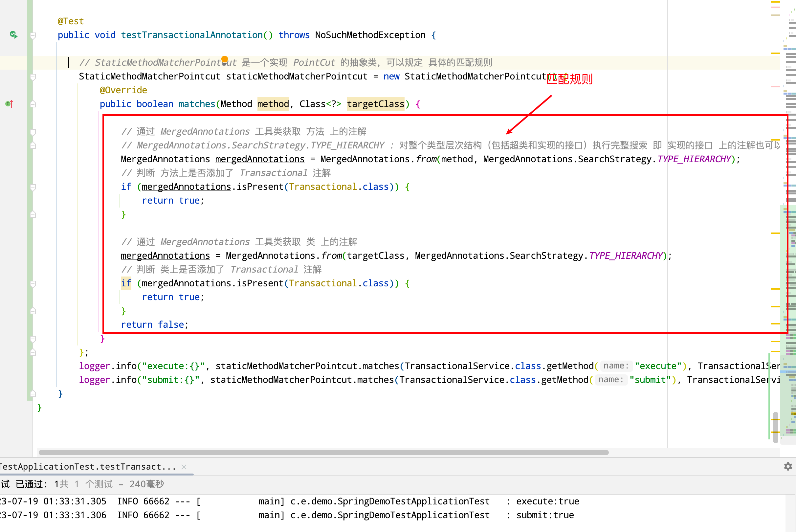Fold the second if isPresent block

click(x=33, y=284)
